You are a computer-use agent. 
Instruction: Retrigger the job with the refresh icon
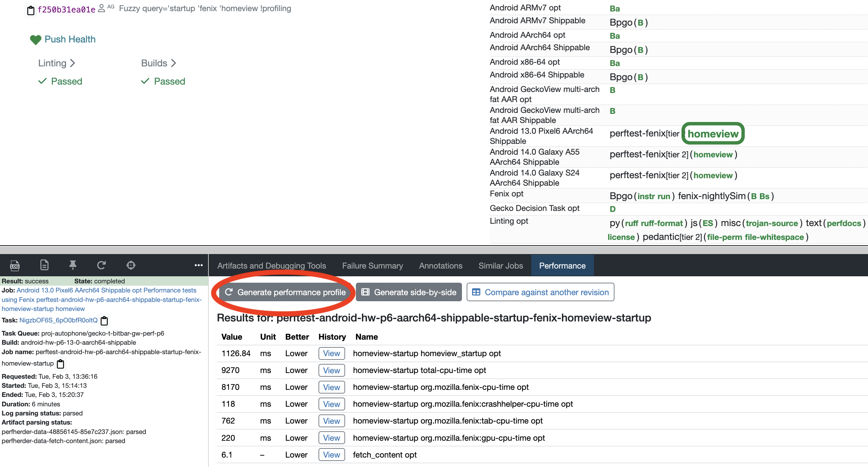[x=101, y=266]
